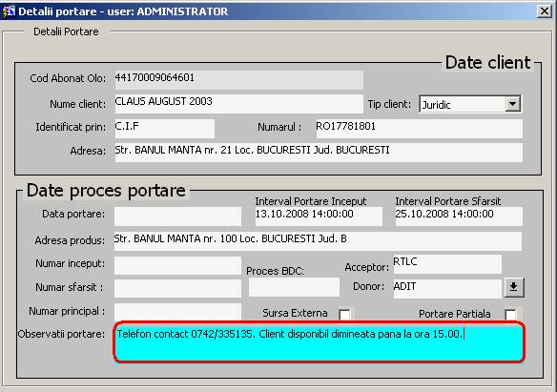Enable the Sursa Externa checkbox
Viewport: 557px width, 392px height.
pos(344,314)
